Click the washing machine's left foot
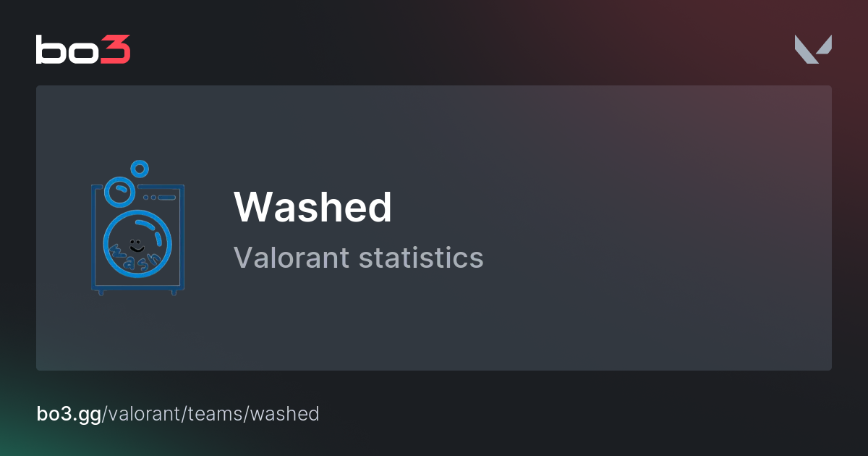 101,292
